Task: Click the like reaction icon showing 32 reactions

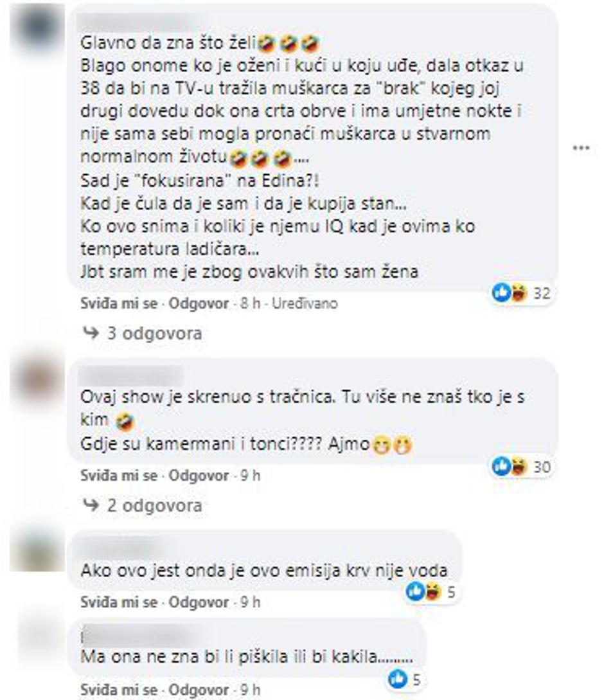Action: [x=501, y=293]
